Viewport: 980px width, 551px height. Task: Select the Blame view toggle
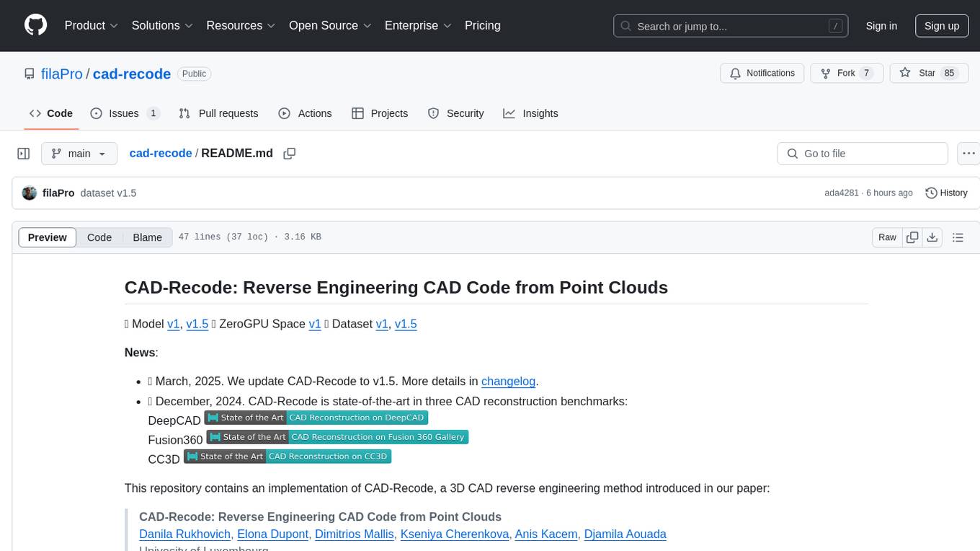tap(147, 237)
